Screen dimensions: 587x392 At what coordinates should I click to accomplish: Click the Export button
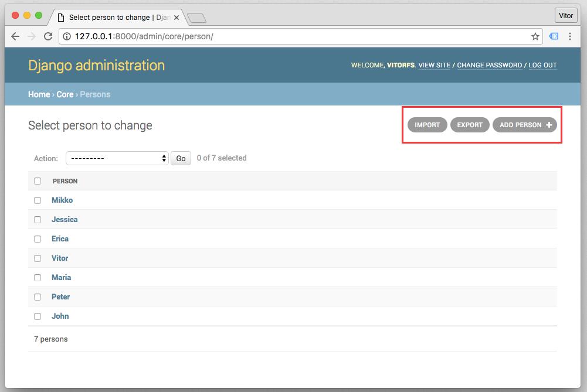click(x=470, y=125)
